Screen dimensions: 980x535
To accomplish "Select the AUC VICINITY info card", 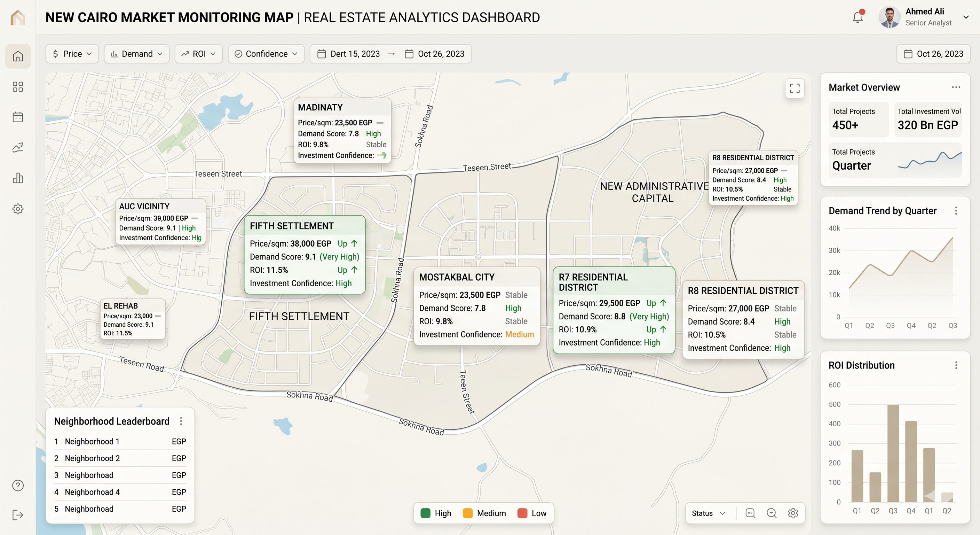I will (160, 221).
